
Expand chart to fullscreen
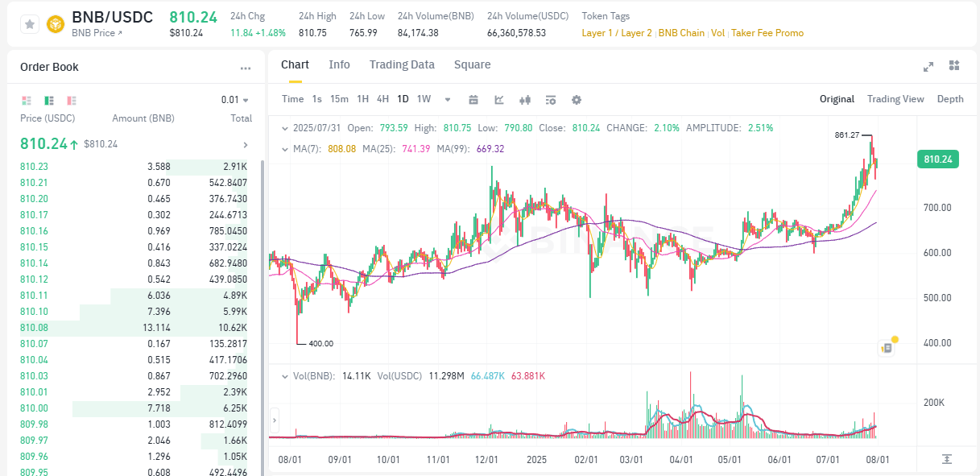[928, 66]
